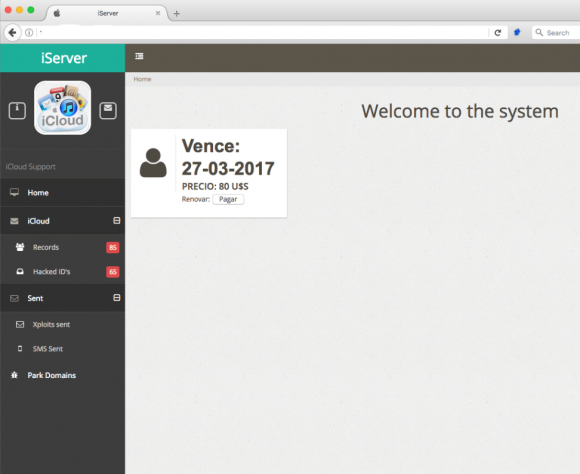Click the Apple favicon on the iServer tab

click(57, 13)
